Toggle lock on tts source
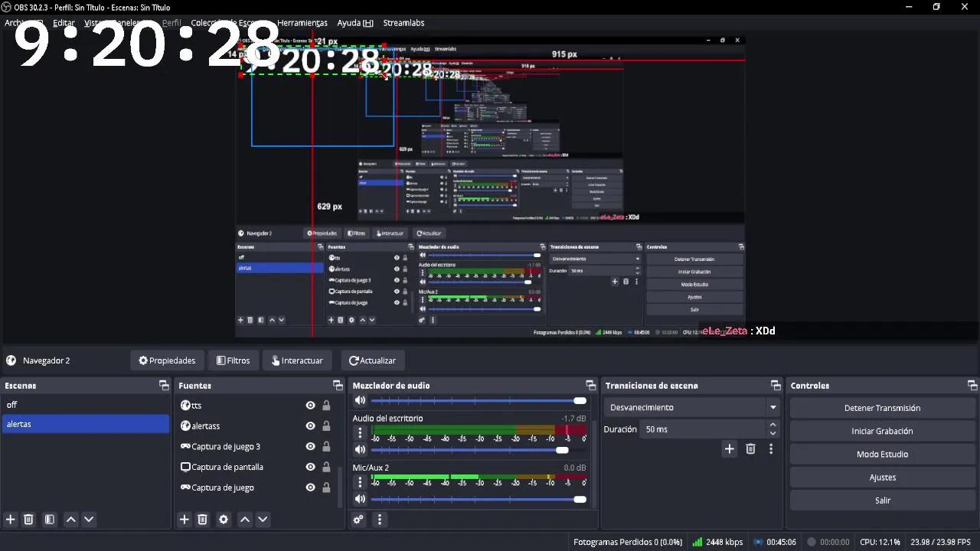 click(326, 406)
